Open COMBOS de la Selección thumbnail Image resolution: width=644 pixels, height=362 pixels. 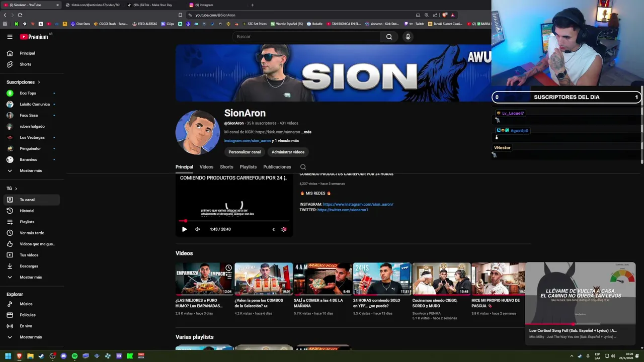263,279
